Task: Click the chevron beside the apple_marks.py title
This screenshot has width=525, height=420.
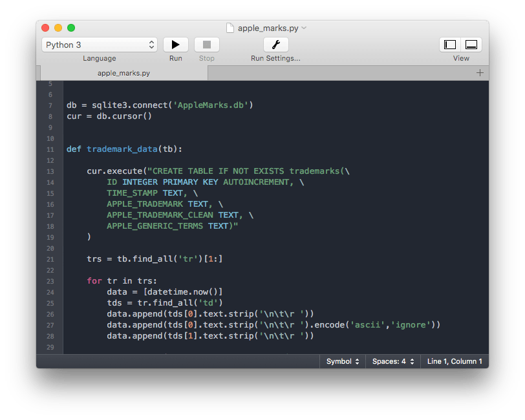Action: pyautogui.click(x=305, y=28)
